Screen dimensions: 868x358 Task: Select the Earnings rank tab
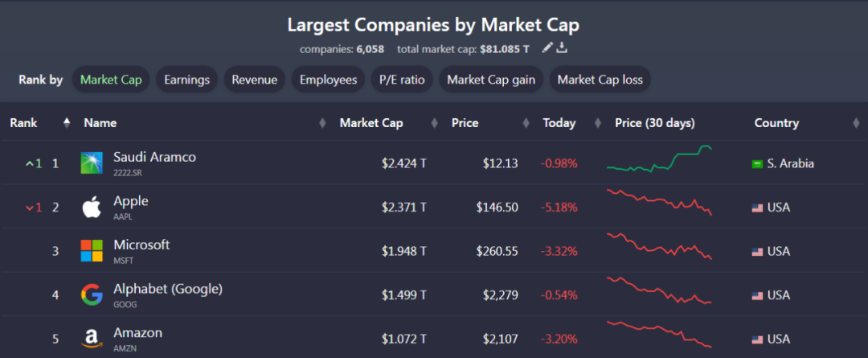(x=186, y=80)
